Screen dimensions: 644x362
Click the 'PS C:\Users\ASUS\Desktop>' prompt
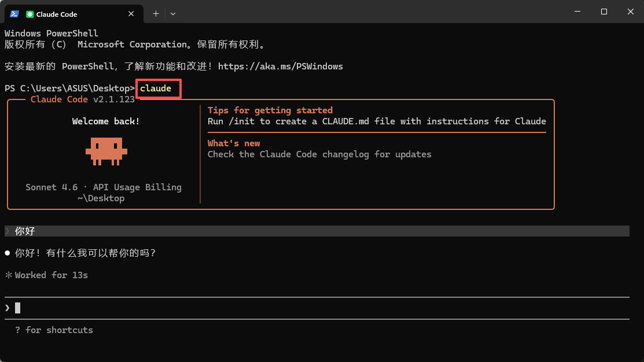[70, 88]
